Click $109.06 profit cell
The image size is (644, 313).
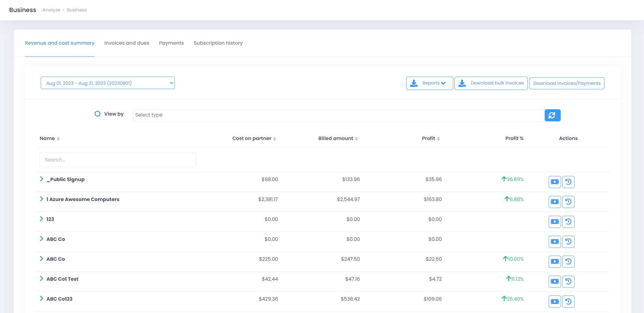(433, 299)
